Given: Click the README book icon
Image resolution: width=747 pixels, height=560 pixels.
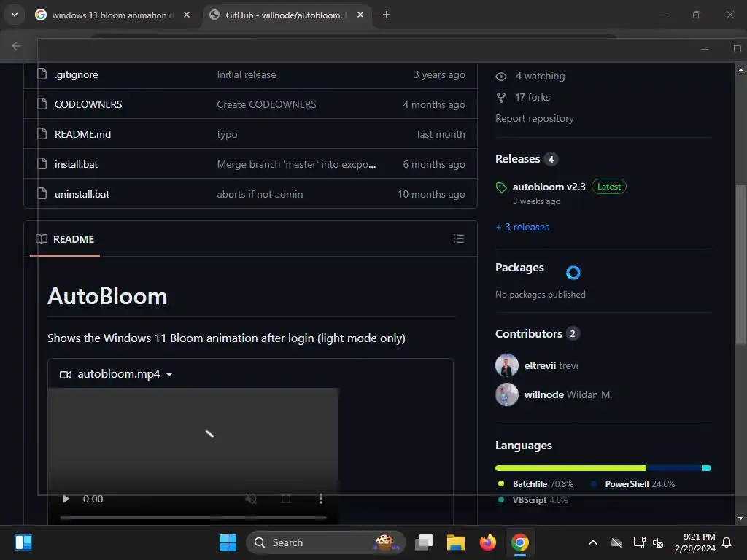Looking at the screenshot, I should pos(42,238).
